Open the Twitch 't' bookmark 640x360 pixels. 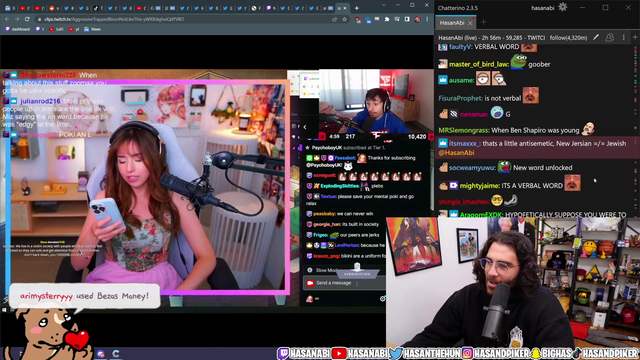coord(40,29)
